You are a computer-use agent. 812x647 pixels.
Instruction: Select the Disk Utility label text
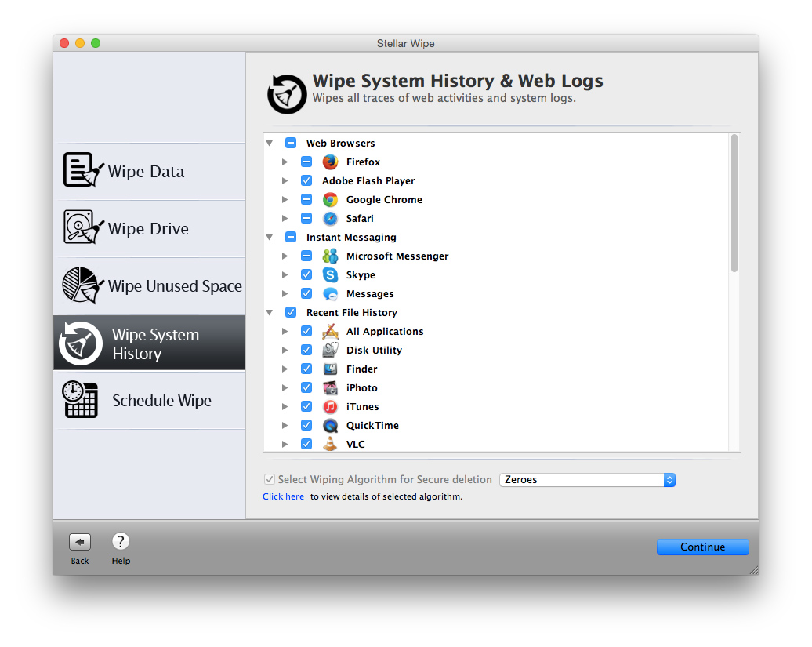pos(374,351)
